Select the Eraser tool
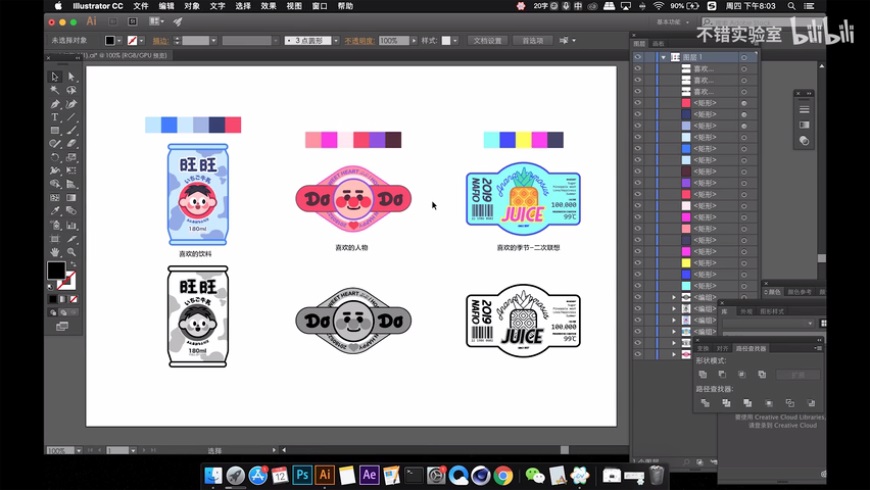 (x=72, y=144)
